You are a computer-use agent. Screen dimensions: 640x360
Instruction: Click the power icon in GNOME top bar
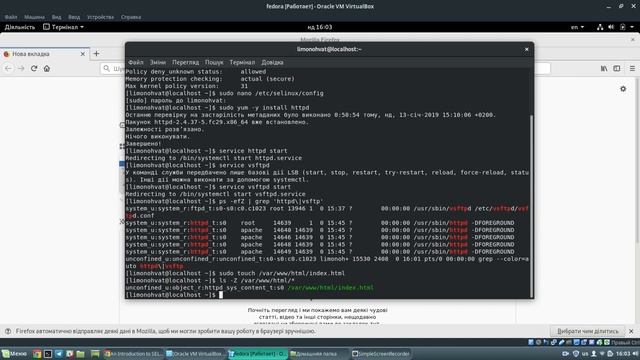tap(622, 27)
